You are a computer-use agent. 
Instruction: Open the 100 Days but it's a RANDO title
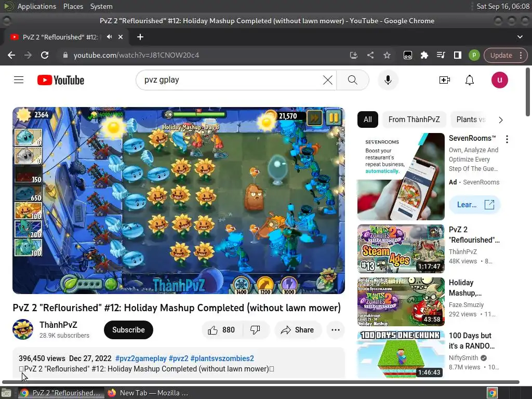[x=472, y=341]
